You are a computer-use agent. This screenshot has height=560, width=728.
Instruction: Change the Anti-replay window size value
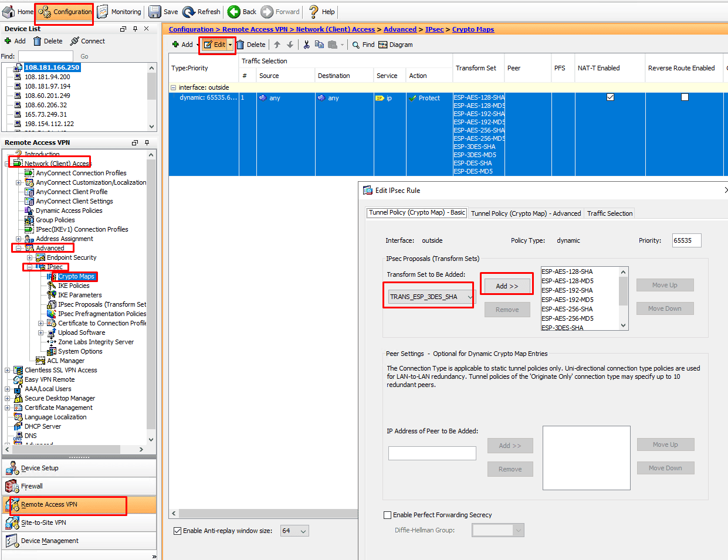(x=294, y=531)
